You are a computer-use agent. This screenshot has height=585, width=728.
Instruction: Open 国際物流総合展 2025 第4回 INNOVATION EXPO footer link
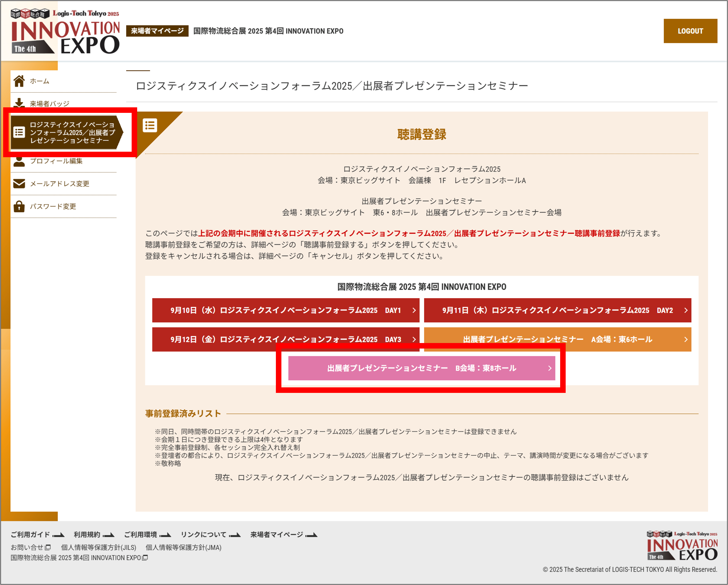click(79, 558)
